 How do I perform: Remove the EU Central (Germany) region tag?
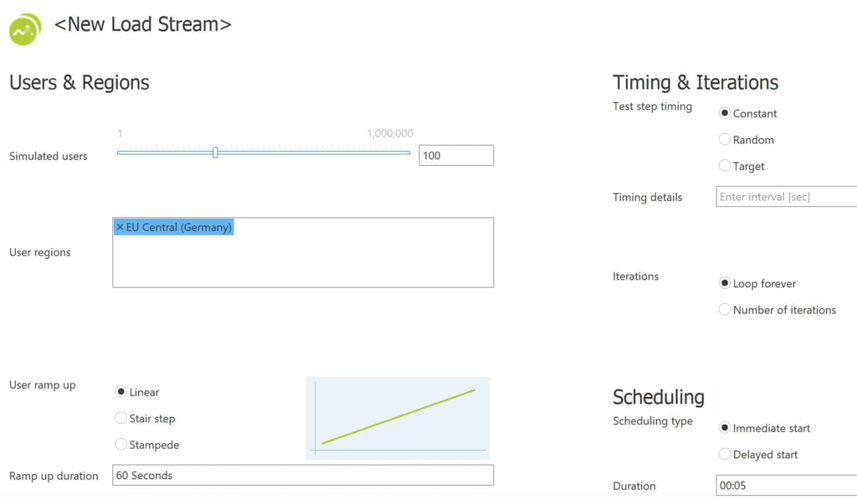coord(120,227)
